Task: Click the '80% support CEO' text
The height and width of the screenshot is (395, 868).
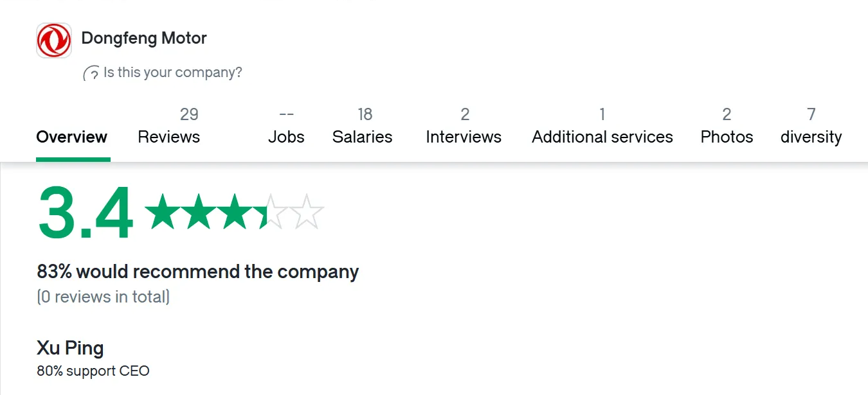Action: coord(93,371)
